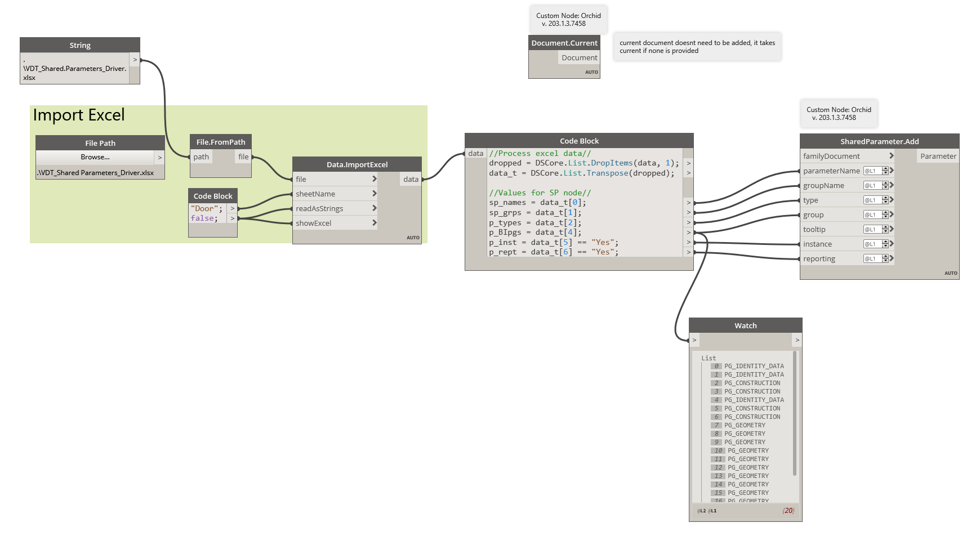Expand the showExcel default value chevron
The width and height of the screenshot is (980, 545).
point(373,222)
